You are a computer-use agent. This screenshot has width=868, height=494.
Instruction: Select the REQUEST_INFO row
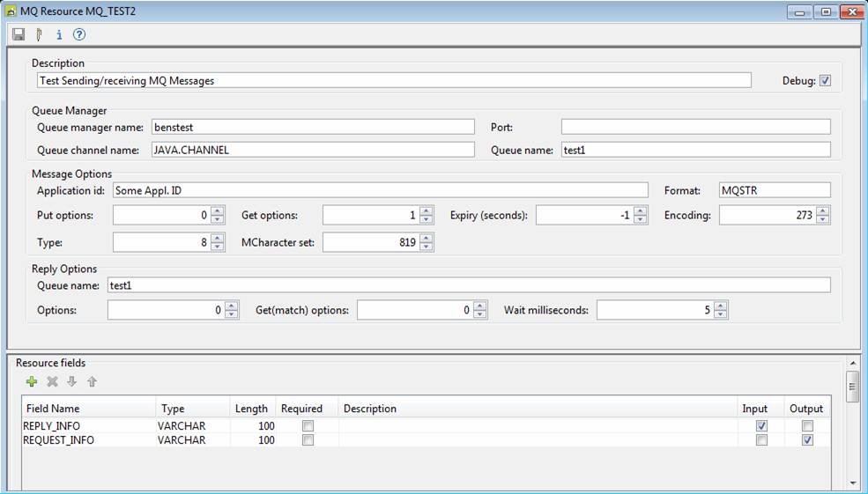(59, 440)
